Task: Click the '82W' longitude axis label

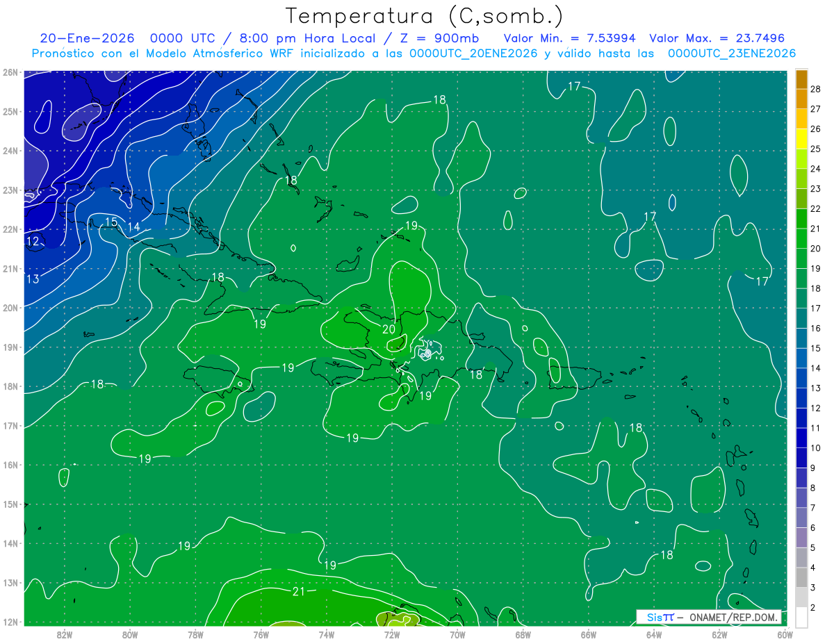Action: tap(64, 634)
